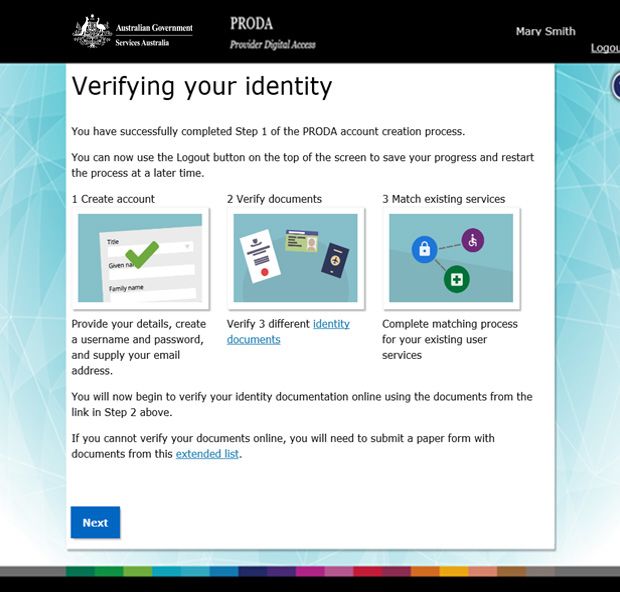Click the blue padlock icon

[424, 250]
